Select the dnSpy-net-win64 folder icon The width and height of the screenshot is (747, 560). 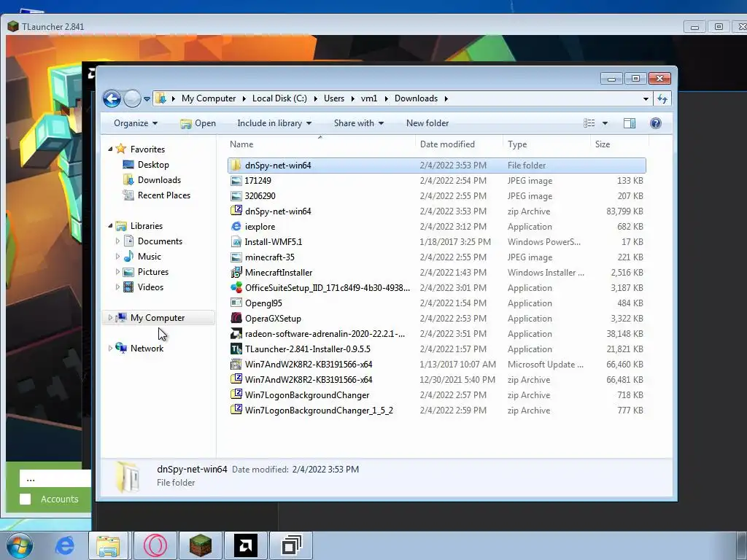(236, 166)
